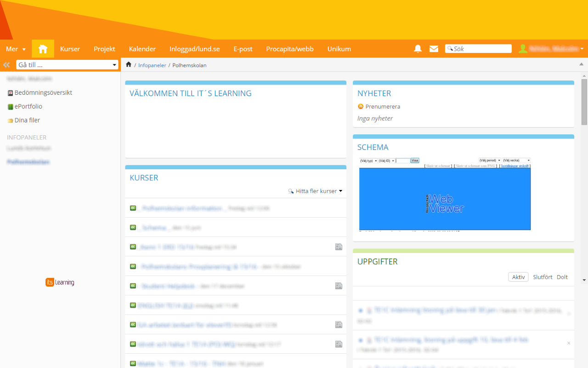Open the (Välj period) dropdown
Viewport: 588px width, 368px height.
click(490, 161)
